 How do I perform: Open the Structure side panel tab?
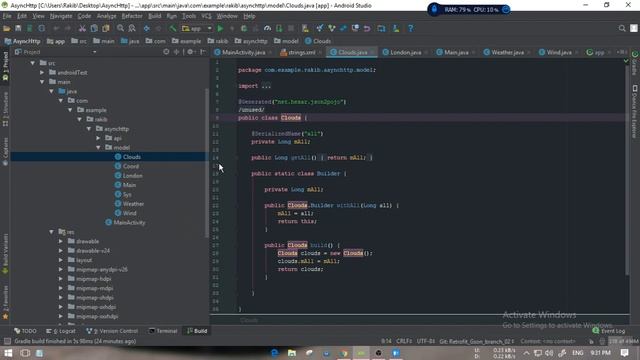5,109
